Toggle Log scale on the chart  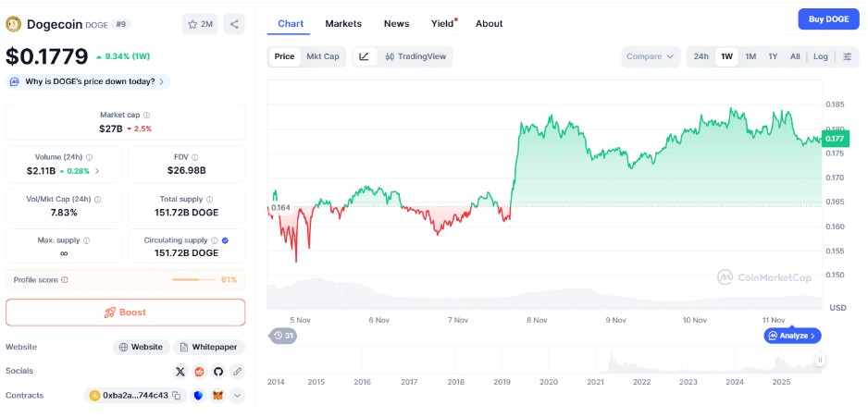click(821, 56)
